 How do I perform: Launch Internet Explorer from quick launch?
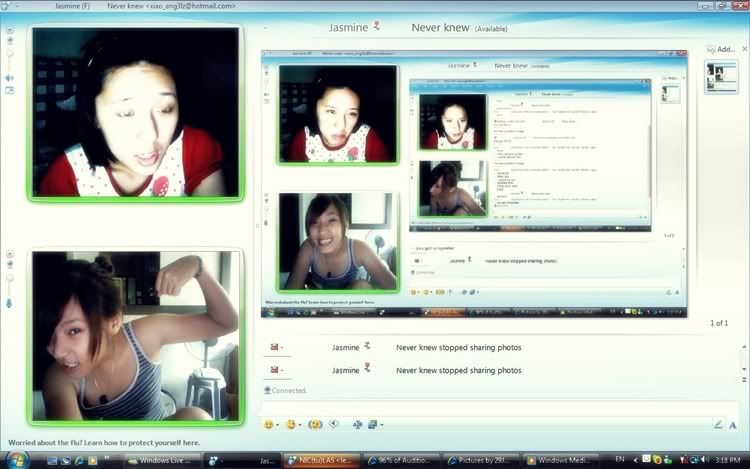pos(79,460)
